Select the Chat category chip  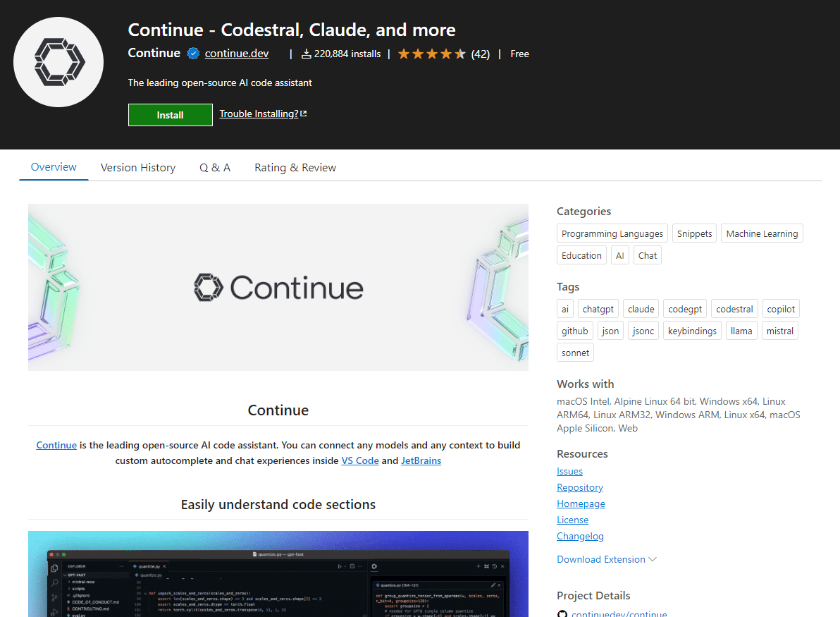(x=647, y=256)
